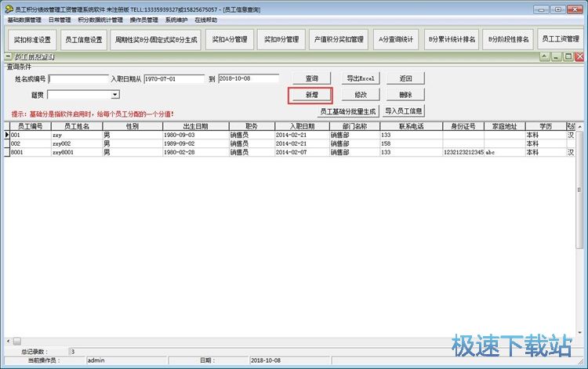Image resolution: width=588 pixels, height=369 pixels.
Task: Click the address cell abc
Action: click(505, 152)
